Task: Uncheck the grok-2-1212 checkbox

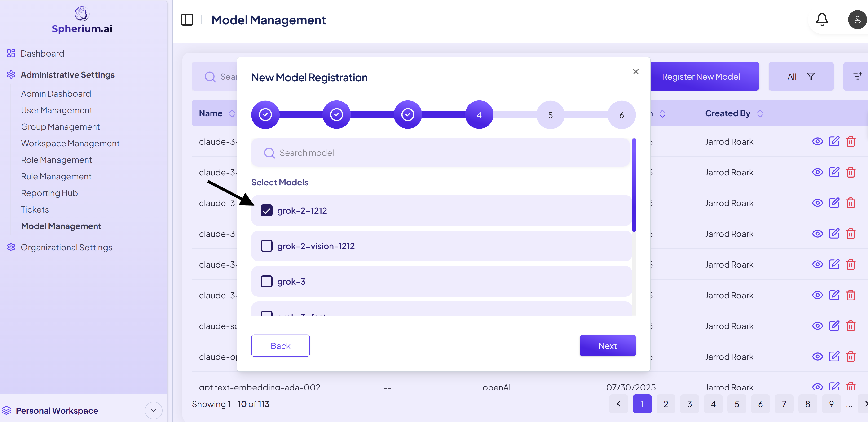Action: [266, 211]
